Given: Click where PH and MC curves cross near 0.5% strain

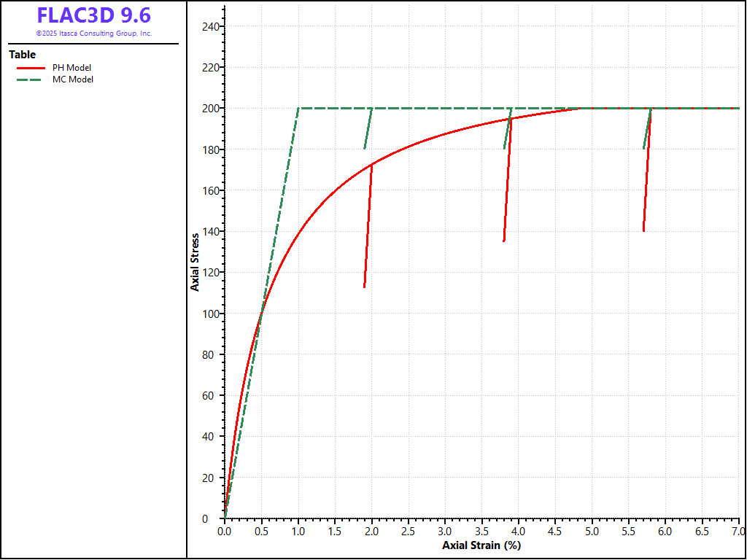Looking at the screenshot, I should pyautogui.click(x=261, y=314).
